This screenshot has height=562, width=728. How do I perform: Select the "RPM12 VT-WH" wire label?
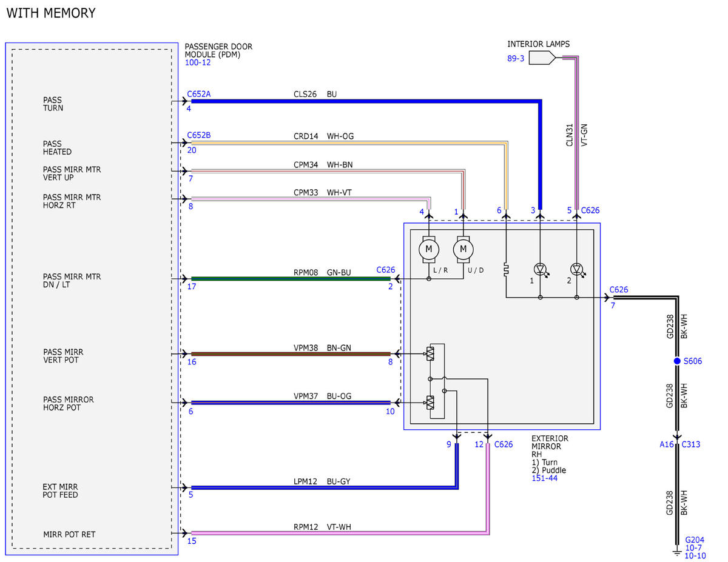coord(322,527)
